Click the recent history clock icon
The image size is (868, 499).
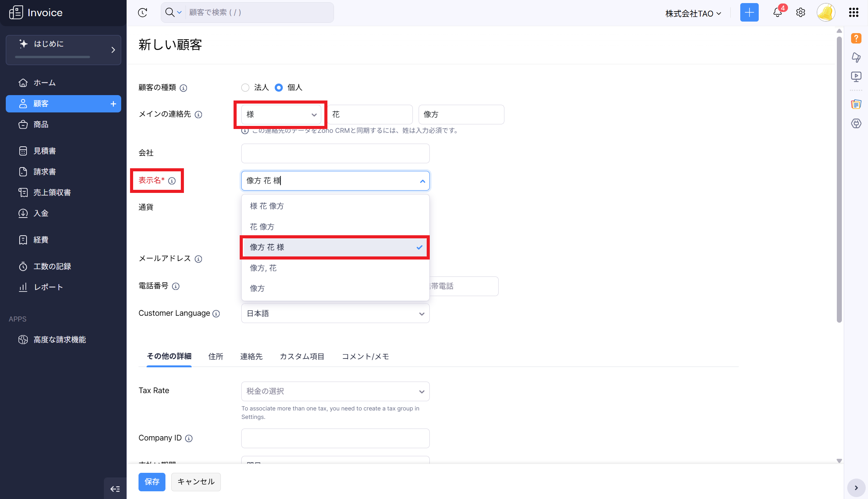143,13
